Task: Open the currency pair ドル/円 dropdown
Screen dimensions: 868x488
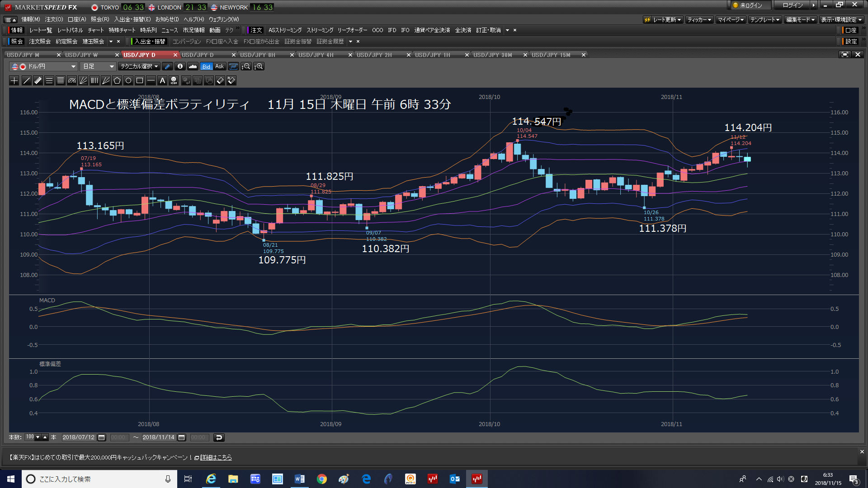Action: [43, 66]
